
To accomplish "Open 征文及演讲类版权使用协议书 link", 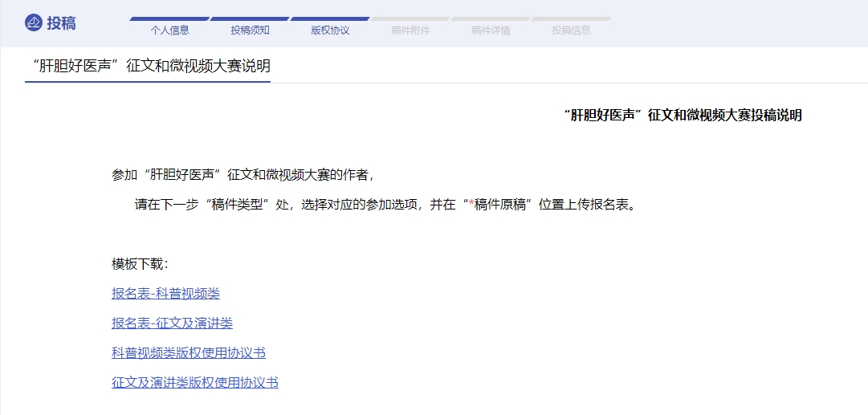I will point(195,382).
